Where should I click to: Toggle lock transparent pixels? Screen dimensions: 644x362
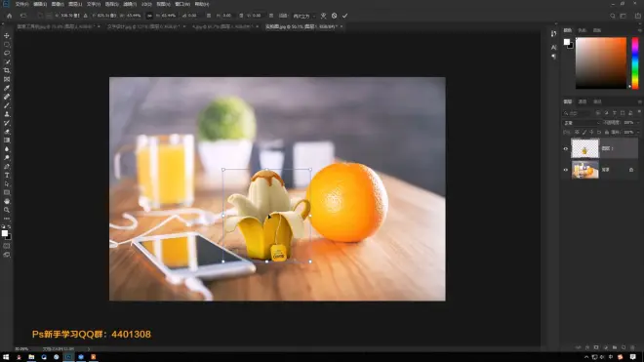pos(577,133)
